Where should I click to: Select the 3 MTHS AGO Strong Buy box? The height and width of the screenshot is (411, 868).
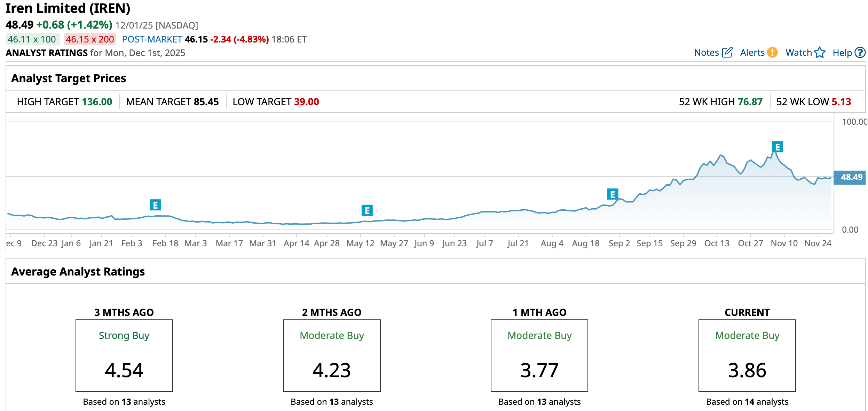(x=124, y=355)
